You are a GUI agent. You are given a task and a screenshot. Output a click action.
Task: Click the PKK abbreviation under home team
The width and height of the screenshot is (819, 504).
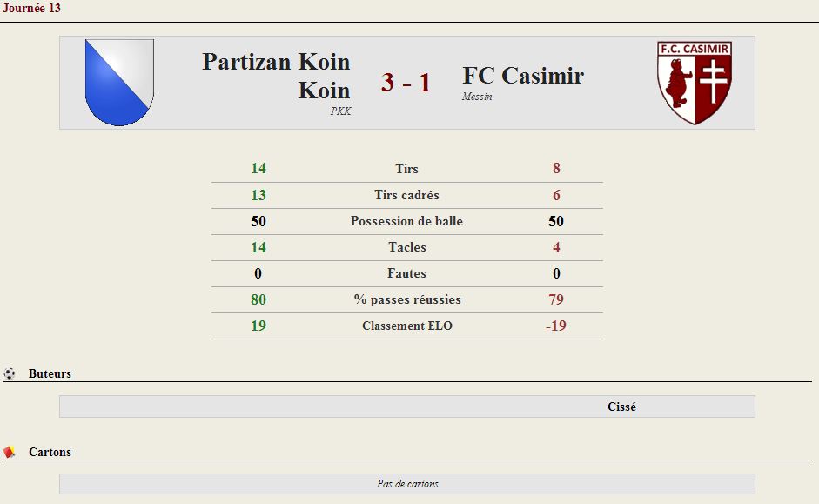(340, 111)
